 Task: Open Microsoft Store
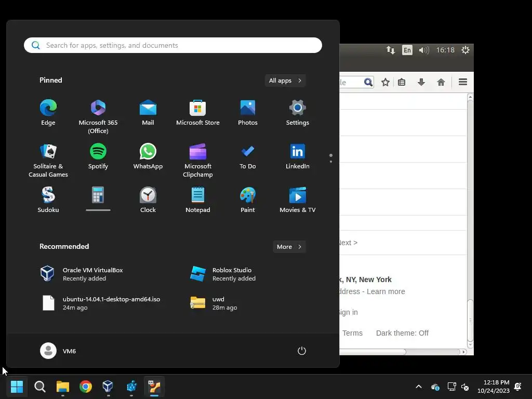click(198, 113)
